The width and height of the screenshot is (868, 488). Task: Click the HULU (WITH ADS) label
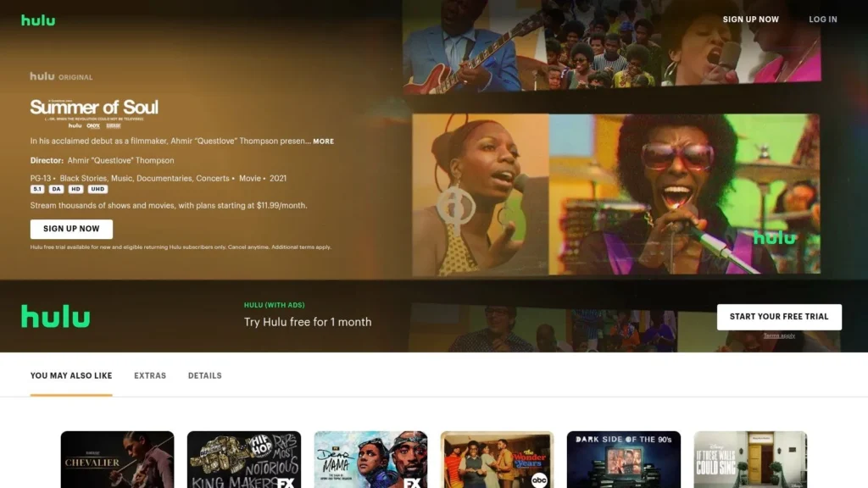pos(274,305)
